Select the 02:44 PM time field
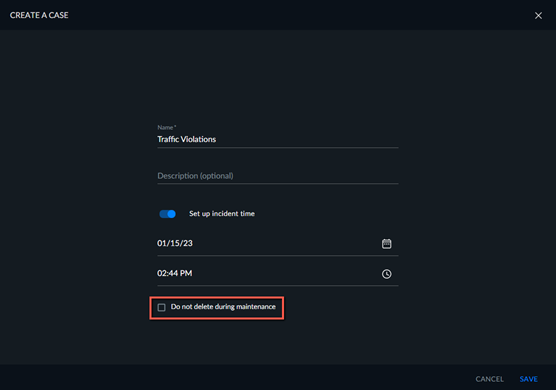The height and width of the screenshot is (390, 556). tap(278, 273)
